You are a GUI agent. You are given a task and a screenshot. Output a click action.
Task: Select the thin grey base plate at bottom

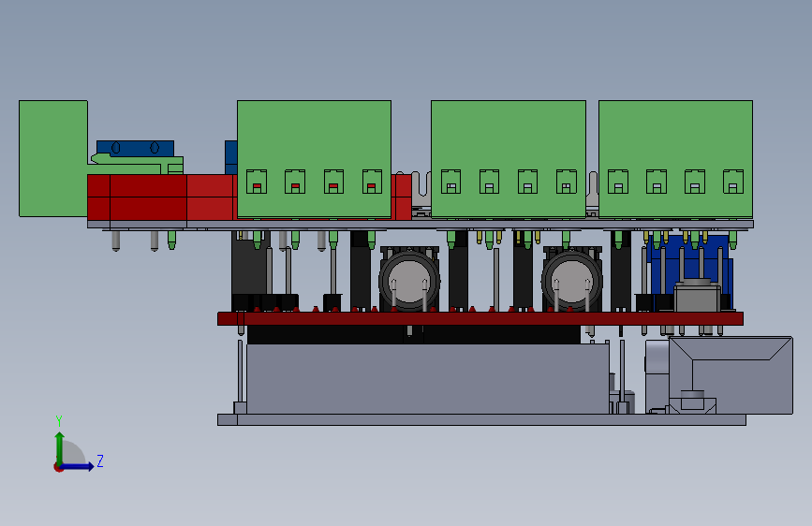481,419
